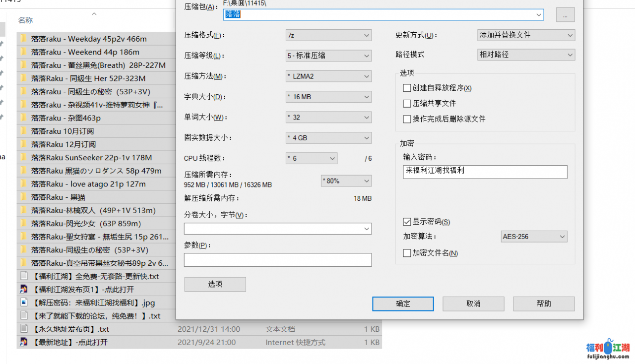Click SunSeeker 22p-1v 178M folder icon
635x364 pixels.
pyautogui.click(x=23, y=158)
